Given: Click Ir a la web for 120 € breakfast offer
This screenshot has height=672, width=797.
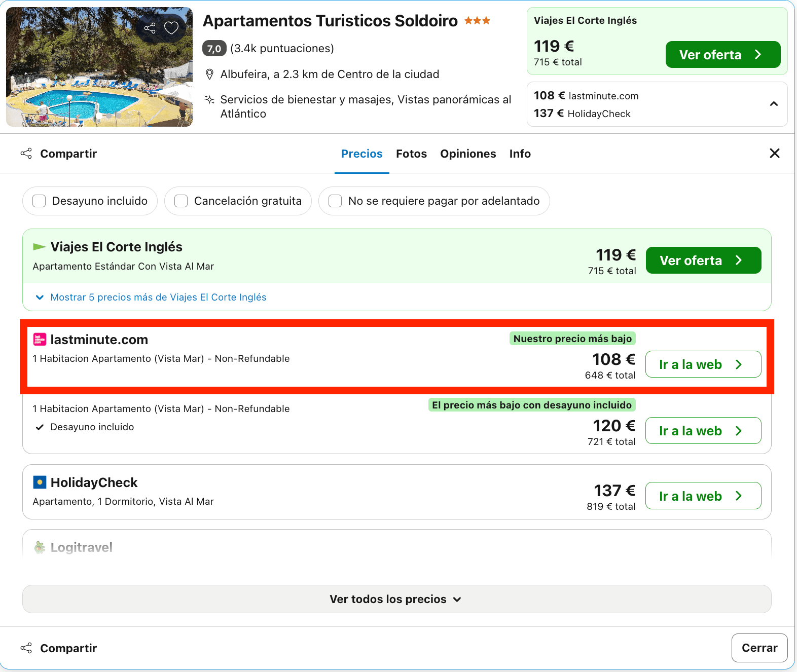Looking at the screenshot, I should tap(703, 430).
